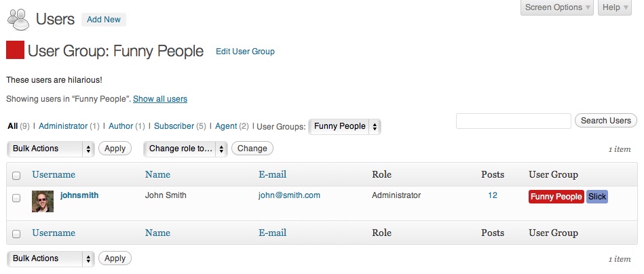Click the blue Slick group badge
644x274 pixels.
(596, 197)
